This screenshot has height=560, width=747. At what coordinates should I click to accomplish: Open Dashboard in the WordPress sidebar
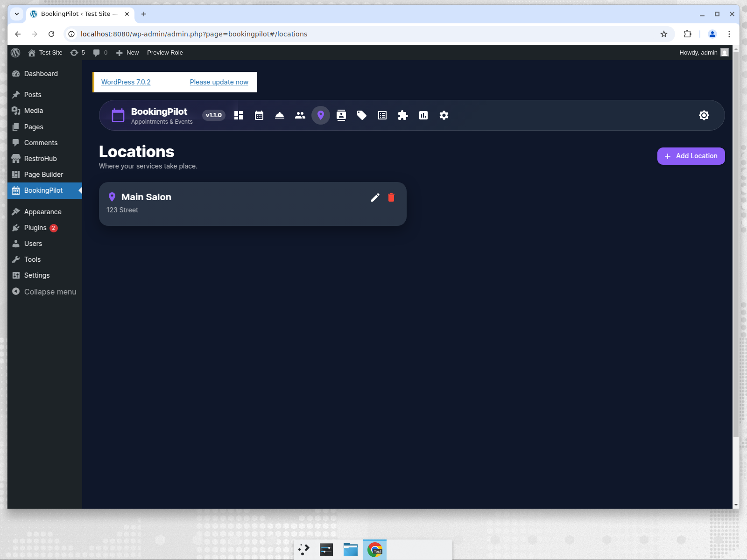pyautogui.click(x=45, y=74)
